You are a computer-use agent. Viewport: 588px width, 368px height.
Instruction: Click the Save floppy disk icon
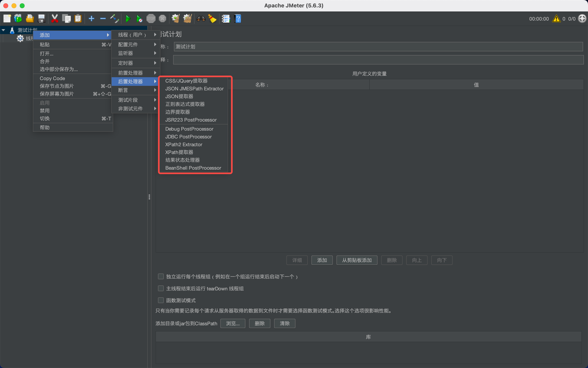coord(42,18)
